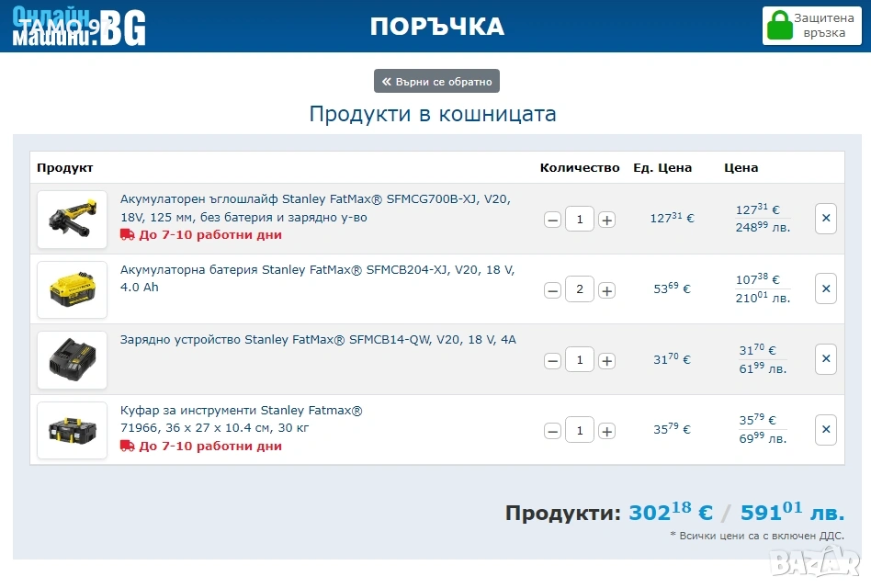Image resolution: width=871 pixels, height=588 pixels.
Task: Open the Зарядно устройство Stanley FatMax product link
Action: [x=318, y=339]
